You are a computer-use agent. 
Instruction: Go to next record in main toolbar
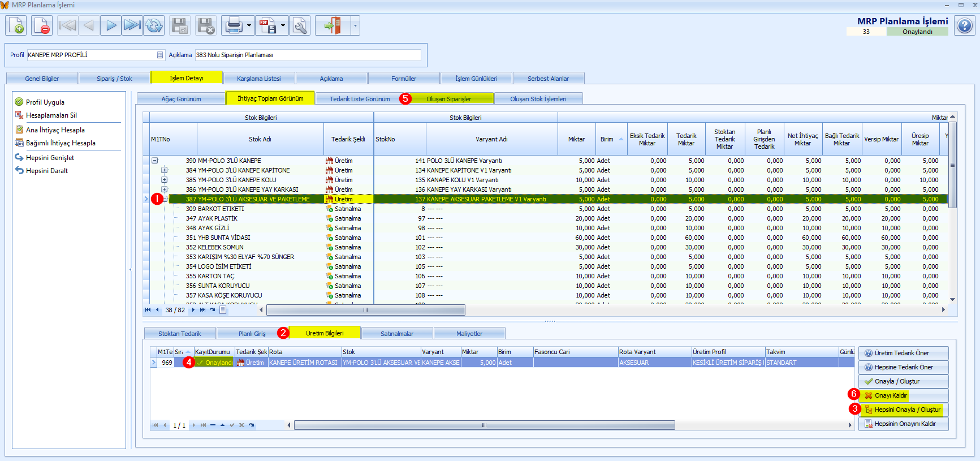[x=111, y=25]
